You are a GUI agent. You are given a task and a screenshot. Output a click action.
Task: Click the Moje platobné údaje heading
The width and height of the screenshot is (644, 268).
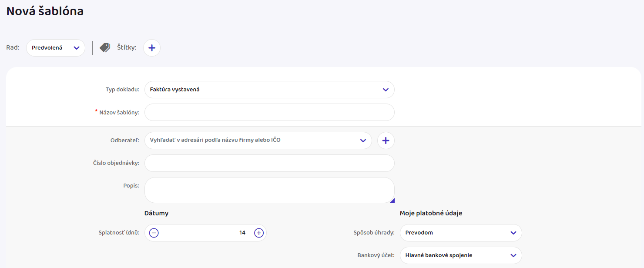[x=431, y=213]
